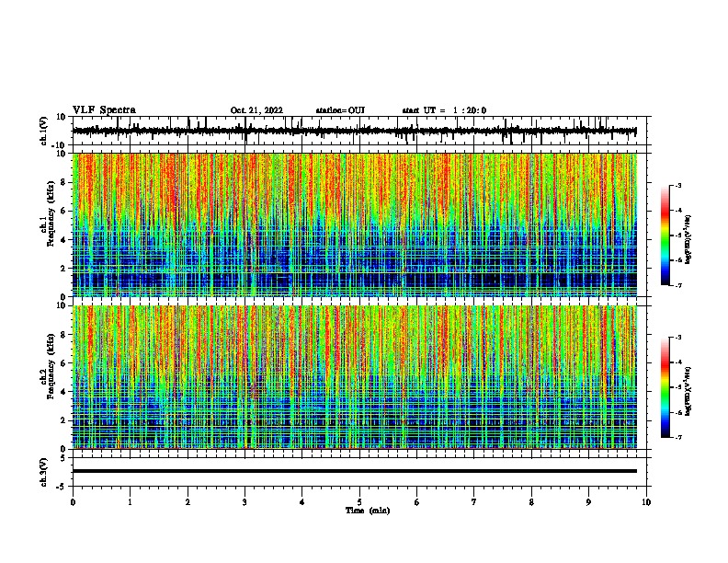Screen dimensions: 728x563
Task: Click ch.1 color bar log(PSD) label
Action: point(688,240)
